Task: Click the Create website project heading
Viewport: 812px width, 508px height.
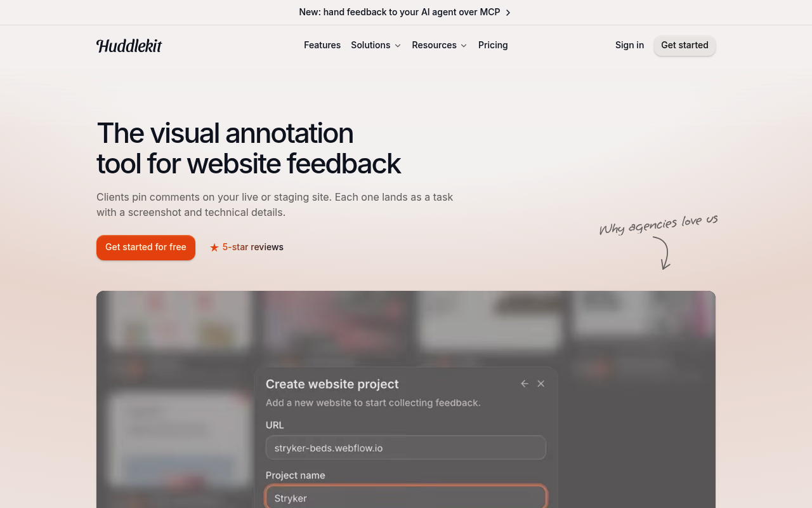Action: tap(332, 384)
